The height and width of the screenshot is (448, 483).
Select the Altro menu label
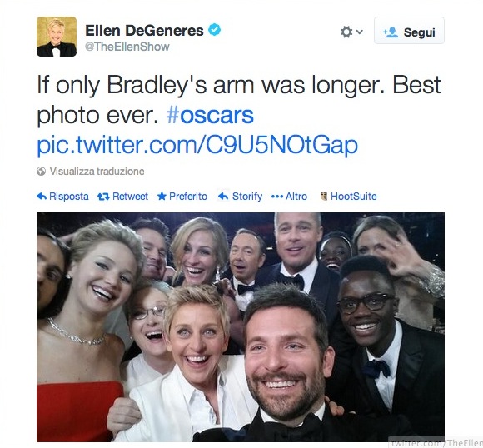point(296,197)
